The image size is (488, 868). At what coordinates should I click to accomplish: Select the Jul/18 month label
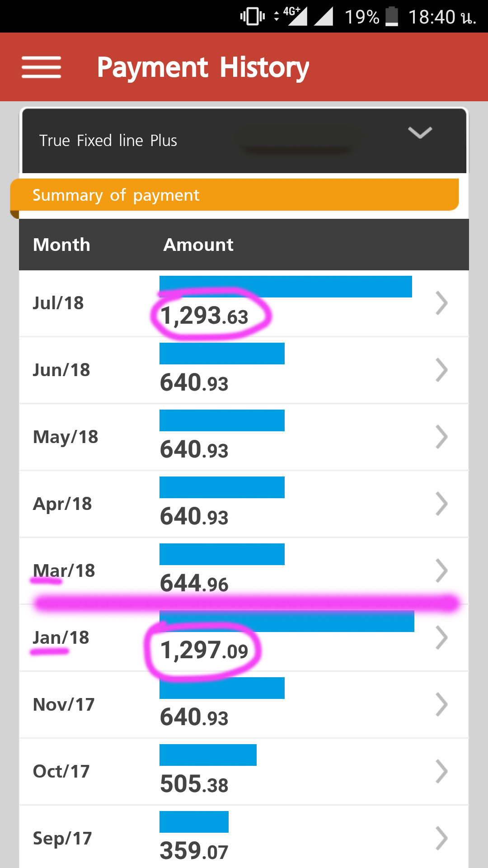click(58, 303)
